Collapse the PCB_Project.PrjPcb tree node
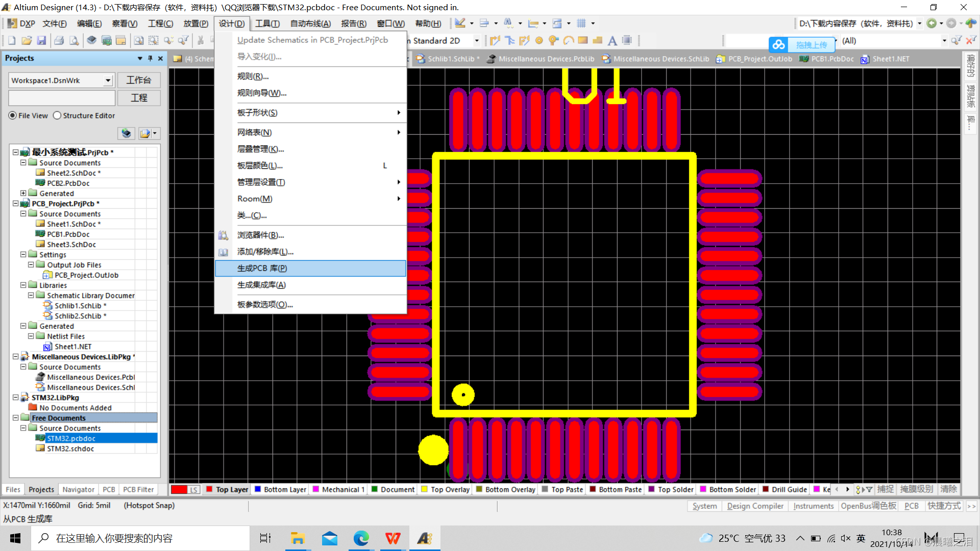This screenshot has height=551, width=980. (x=15, y=204)
